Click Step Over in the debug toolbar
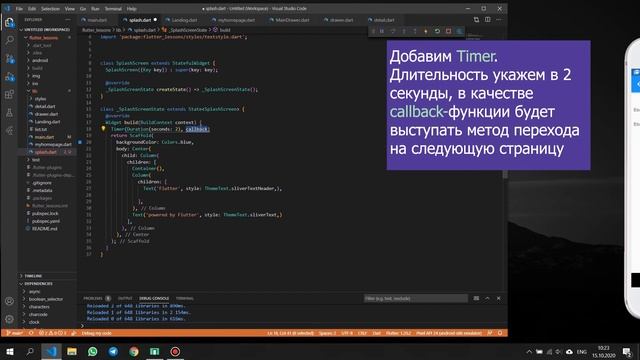 click(x=393, y=31)
